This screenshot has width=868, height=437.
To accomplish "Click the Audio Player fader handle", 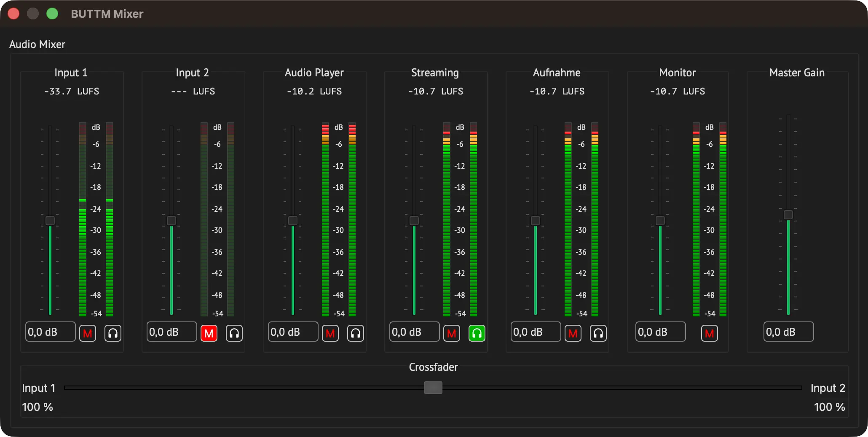I will point(293,221).
